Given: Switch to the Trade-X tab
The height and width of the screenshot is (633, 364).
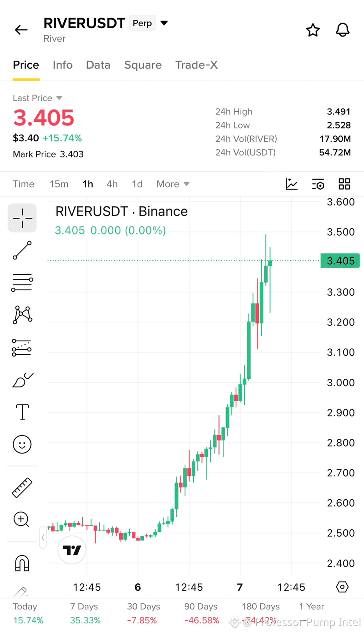Looking at the screenshot, I should coord(197,65).
